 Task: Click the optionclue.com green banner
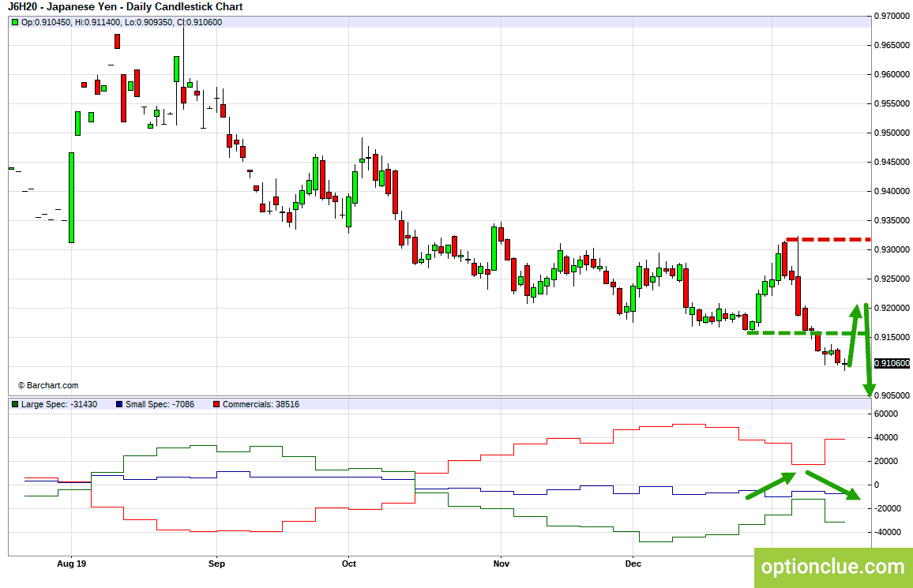click(833, 567)
